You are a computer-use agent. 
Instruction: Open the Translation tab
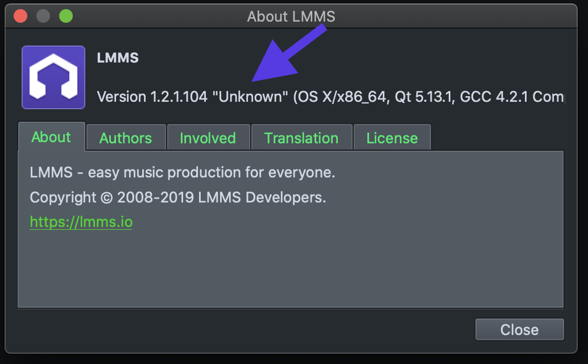pos(301,138)
